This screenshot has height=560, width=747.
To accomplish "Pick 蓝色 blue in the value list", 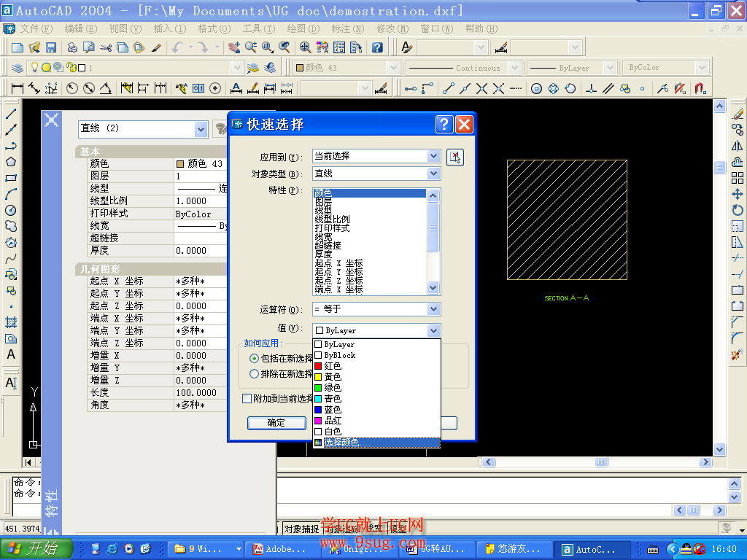I will (x=376, y=410).
